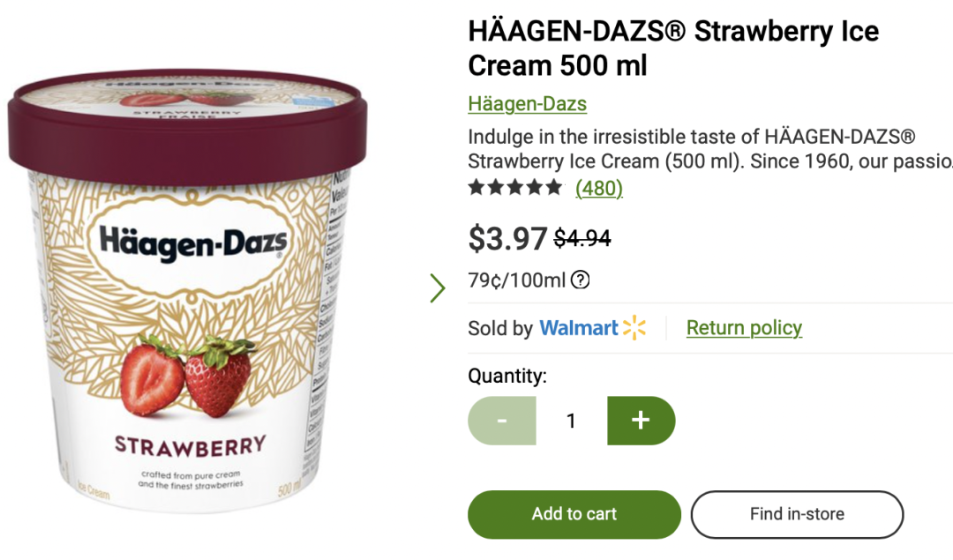The height and width of the screenshot is (560, 953).
Task: Add the ice cream to cart
Action: (x=574, y=514)
